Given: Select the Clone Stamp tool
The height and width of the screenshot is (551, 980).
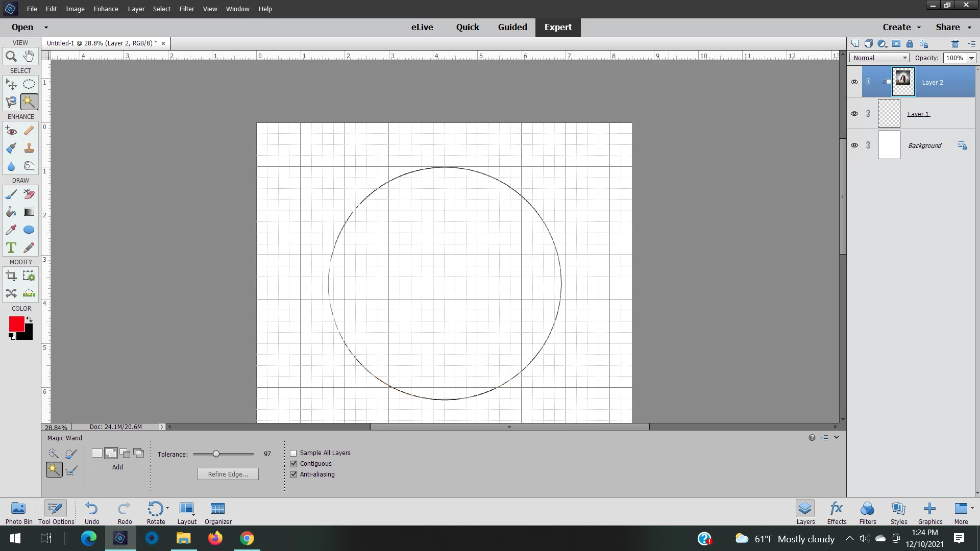Looking at the screenshot, I should click(29, 148).
